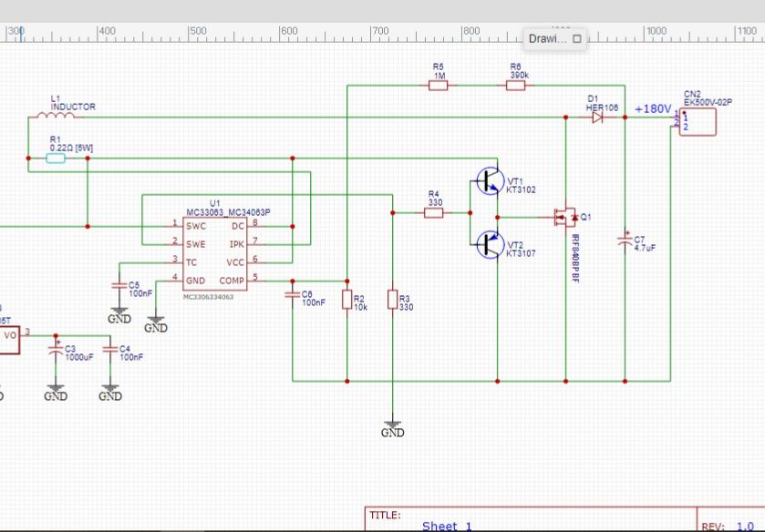Click the R4 330 resistor symbol
This screenshot has height=532, width=765.
point(434,213)
